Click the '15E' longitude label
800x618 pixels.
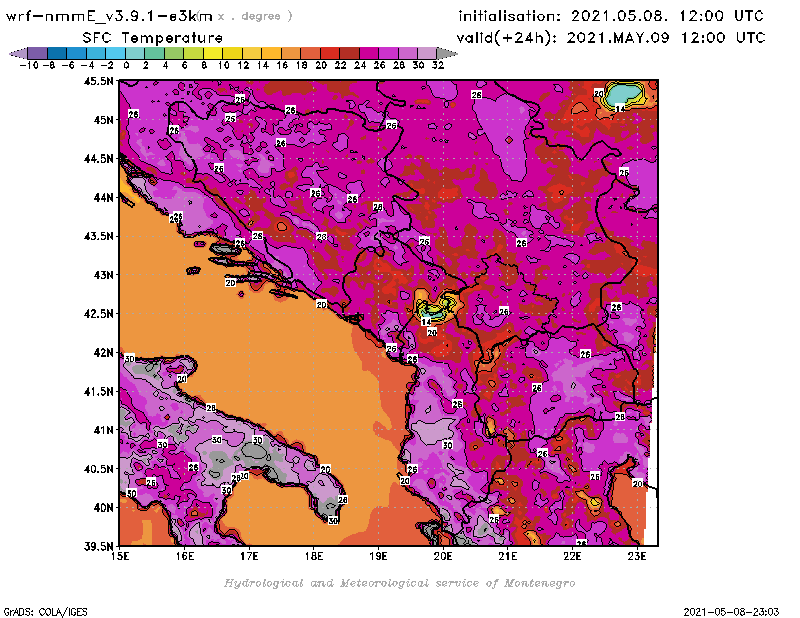point(120,556)
